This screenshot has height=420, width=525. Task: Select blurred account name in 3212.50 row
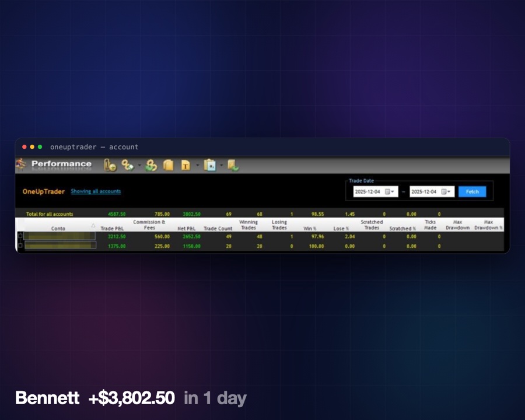click(60, 236)
